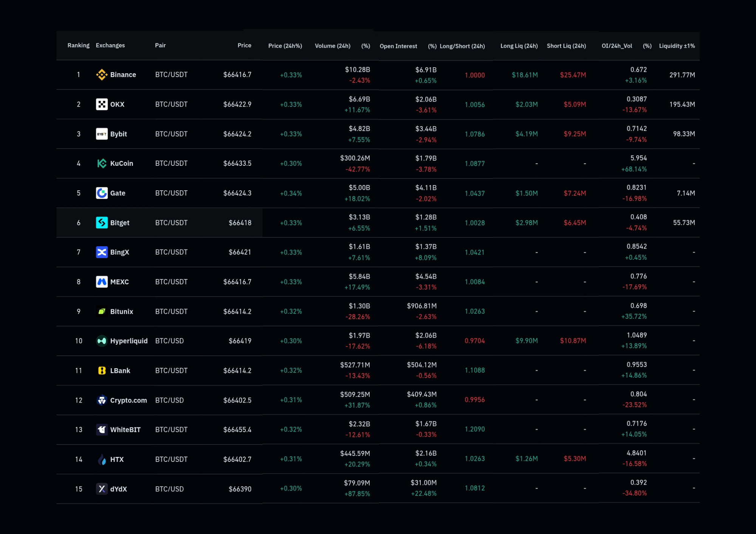The image size is (756, 534).
Task: Click Binance long liquidation $18.61M
Action: tap(525, 75)
